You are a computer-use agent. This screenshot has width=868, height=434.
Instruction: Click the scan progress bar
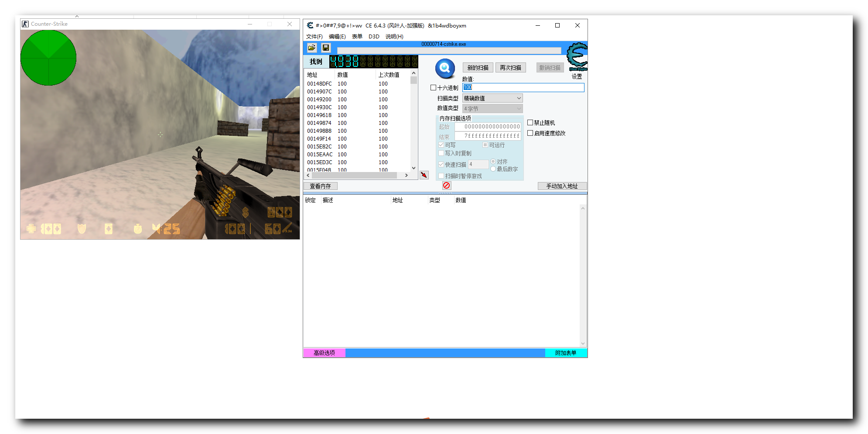449,51
